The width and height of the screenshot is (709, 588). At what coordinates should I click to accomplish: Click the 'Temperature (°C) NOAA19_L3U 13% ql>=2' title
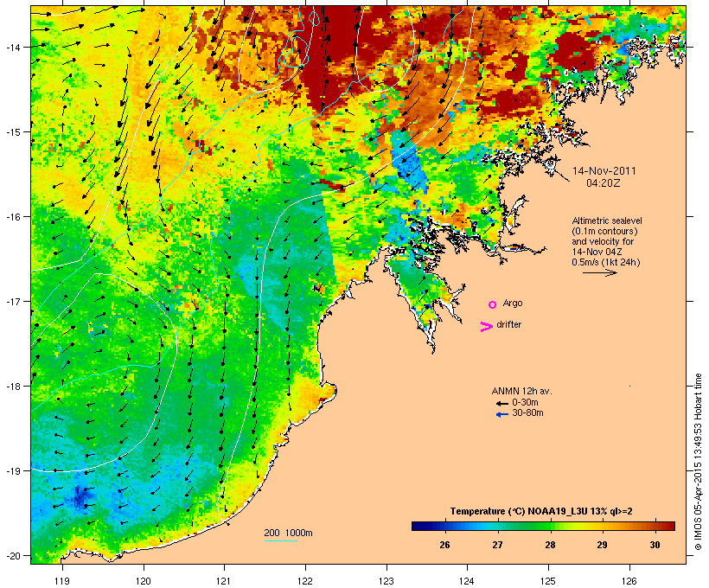[541, 511]
